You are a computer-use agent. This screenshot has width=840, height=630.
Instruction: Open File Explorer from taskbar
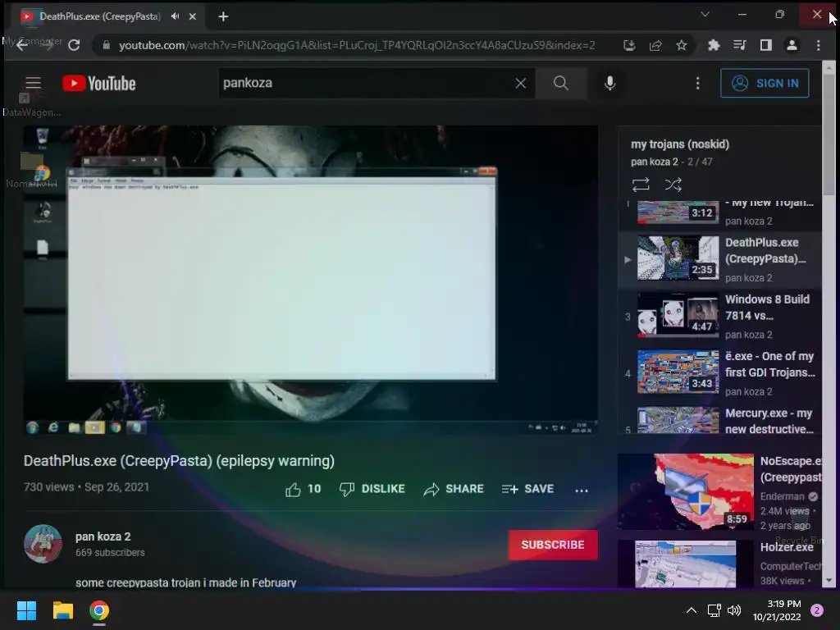click(62, 610)
